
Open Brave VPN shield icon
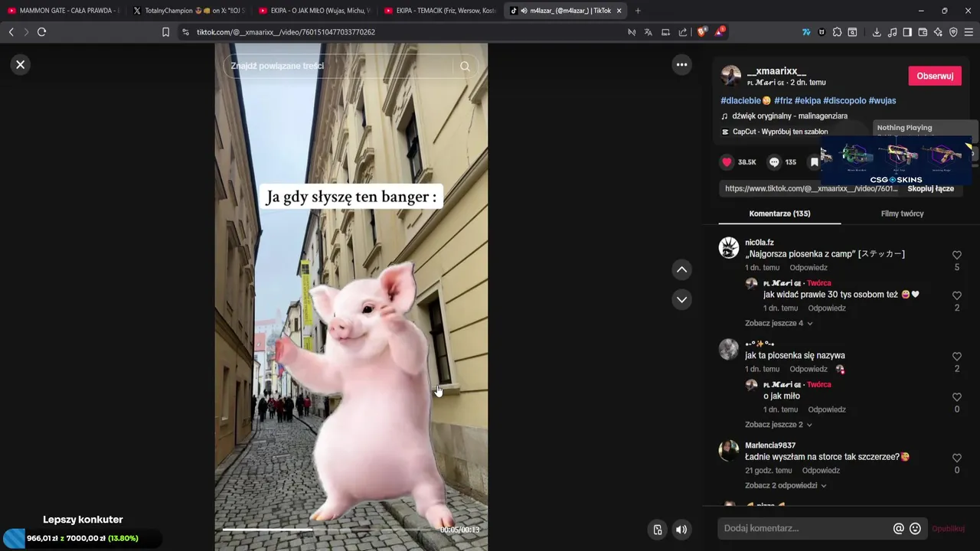(x=953, y=32)
